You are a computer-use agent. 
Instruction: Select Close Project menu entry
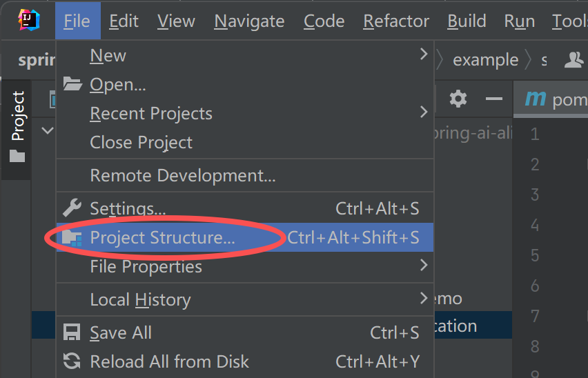coord(141,143)
